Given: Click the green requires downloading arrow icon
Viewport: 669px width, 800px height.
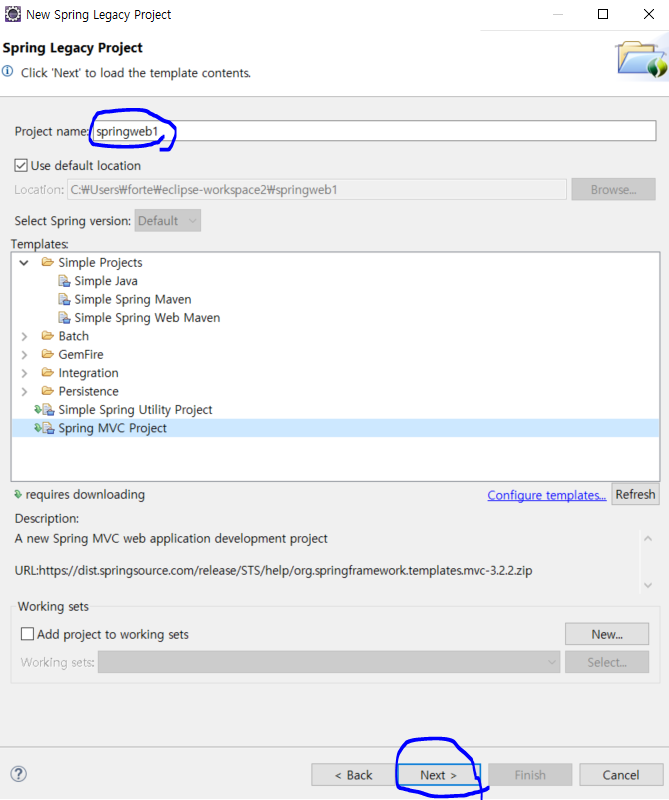Looking at the screenshot, I should tap(18, 494).
